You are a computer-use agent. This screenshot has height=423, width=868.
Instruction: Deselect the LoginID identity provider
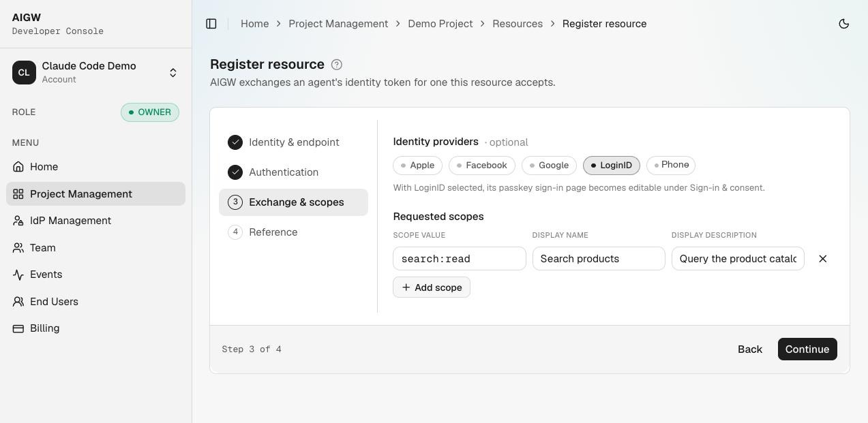tap(612, 166)
